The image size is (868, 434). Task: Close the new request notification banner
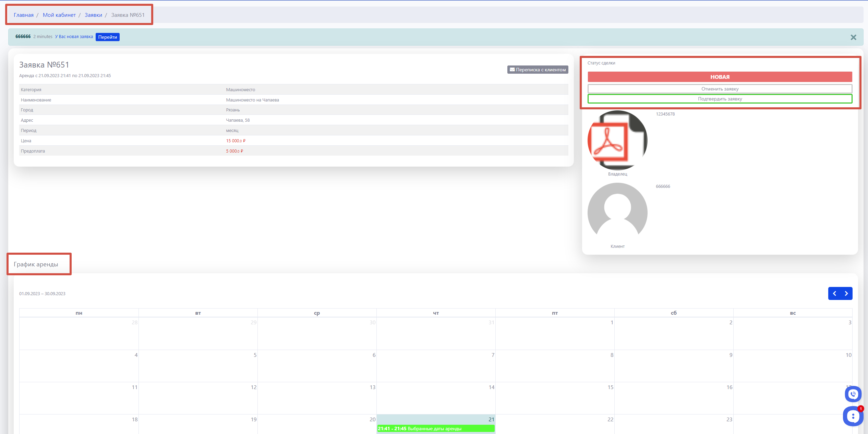pos(853,37)
